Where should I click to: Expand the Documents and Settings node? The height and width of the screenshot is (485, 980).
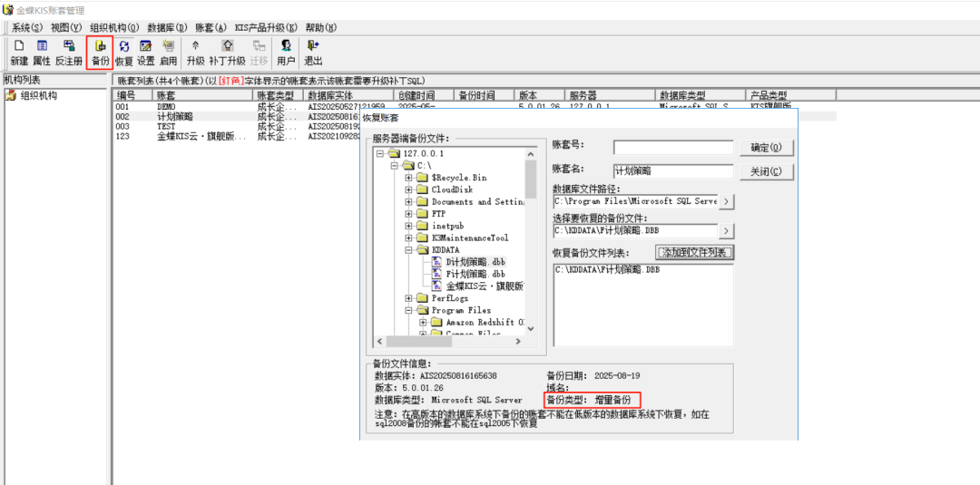coord(408,201)
